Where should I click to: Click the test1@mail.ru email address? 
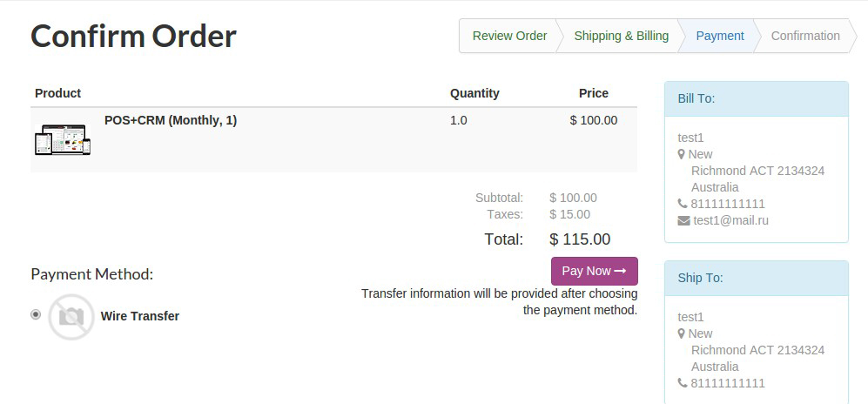730,220
